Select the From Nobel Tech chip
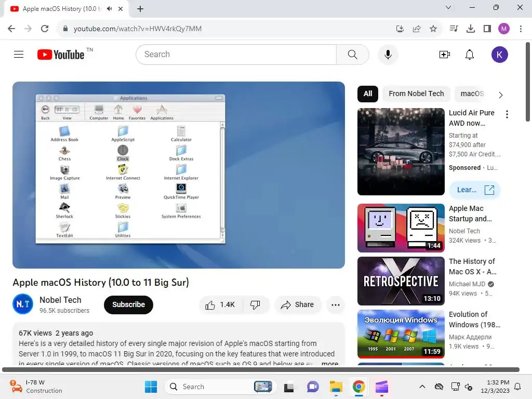532x399 pixels. [x=416, y=94]
